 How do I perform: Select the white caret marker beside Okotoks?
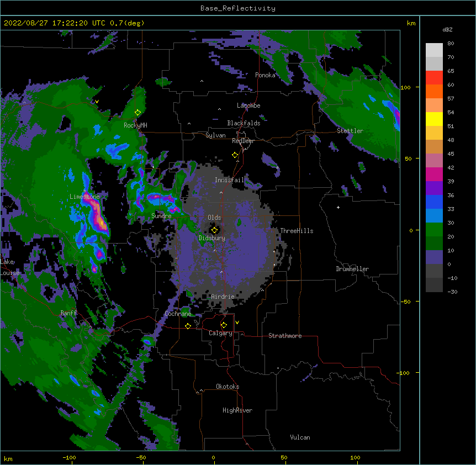point(201,390)
